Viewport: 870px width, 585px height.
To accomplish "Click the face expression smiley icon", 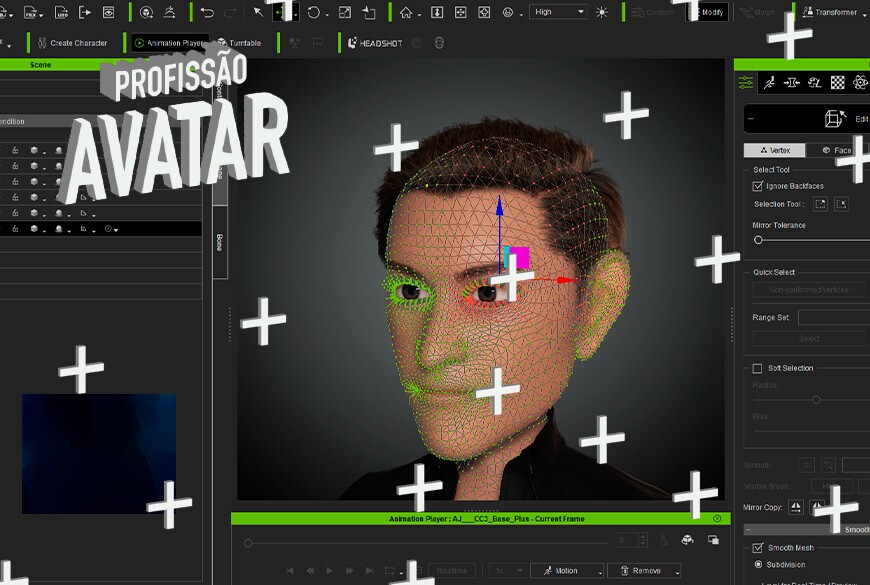I will pyautogui.click(x=507, y=12).
